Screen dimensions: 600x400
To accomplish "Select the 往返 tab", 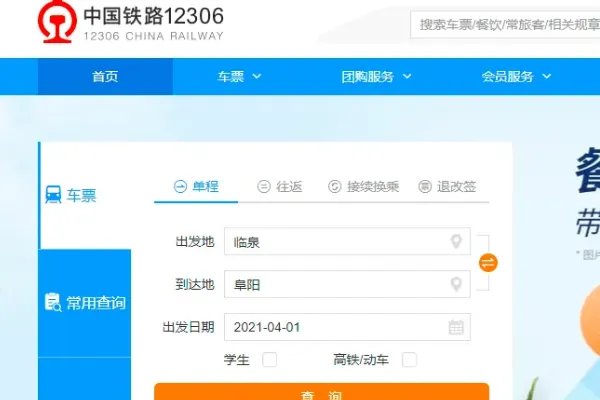I will tap(280, 187).
